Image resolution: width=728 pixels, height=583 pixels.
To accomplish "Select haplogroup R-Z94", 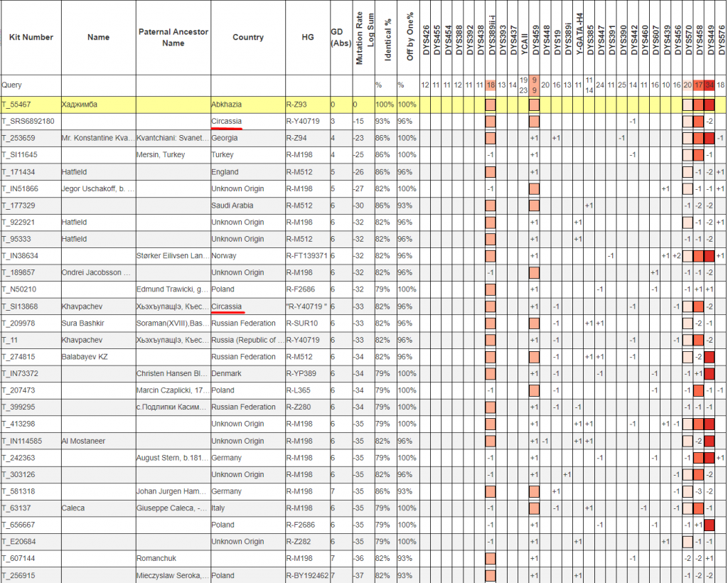I will (296, 138).
